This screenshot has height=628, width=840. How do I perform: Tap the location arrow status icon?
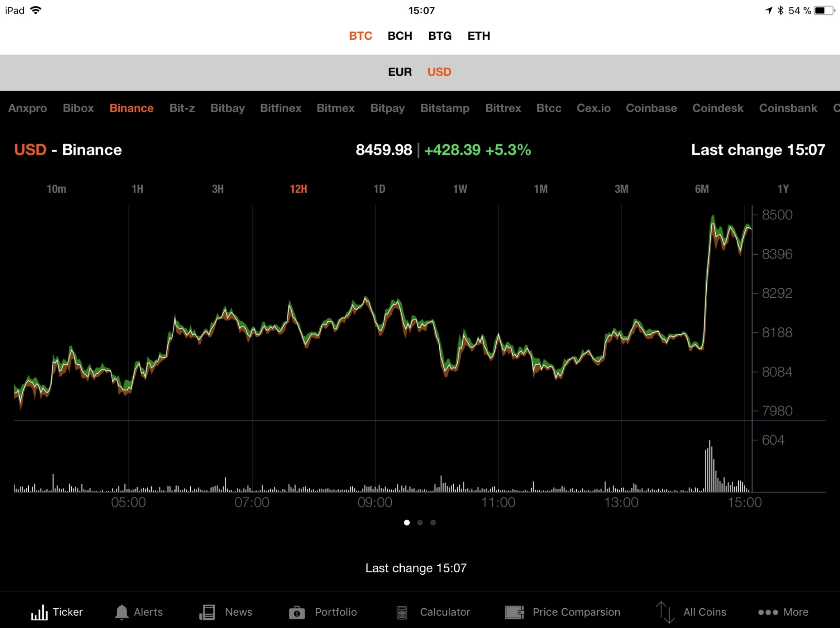point(769,10)
